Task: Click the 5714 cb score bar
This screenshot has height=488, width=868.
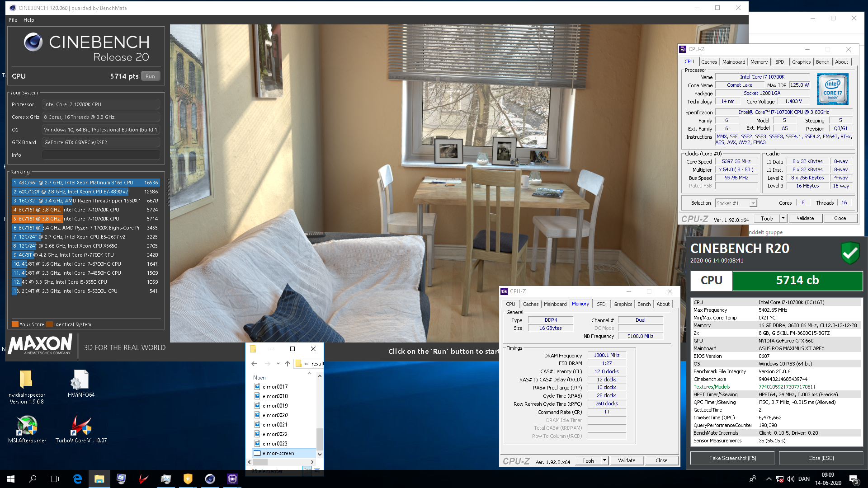Action: (x=797, y=281)
